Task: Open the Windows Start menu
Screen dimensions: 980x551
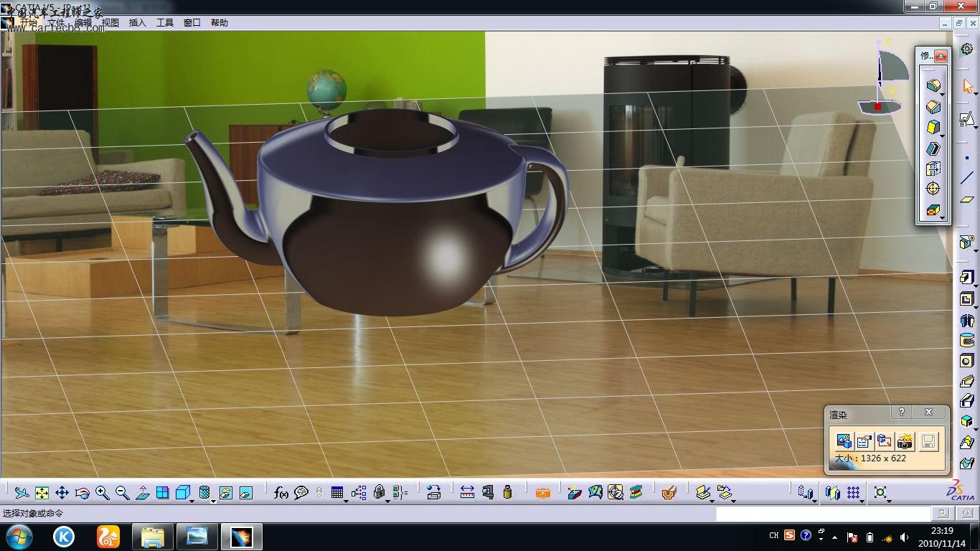Action: click(x=19, y=536)
